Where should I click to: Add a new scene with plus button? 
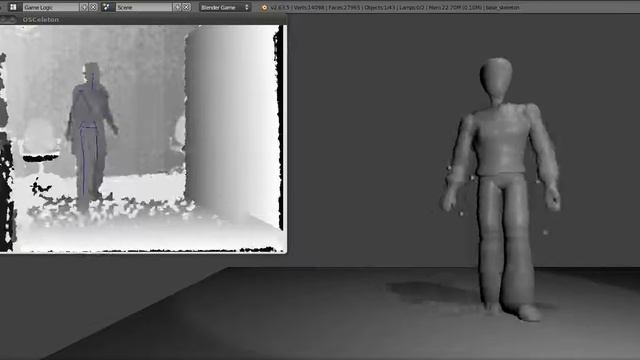click(x=177, y=7)
